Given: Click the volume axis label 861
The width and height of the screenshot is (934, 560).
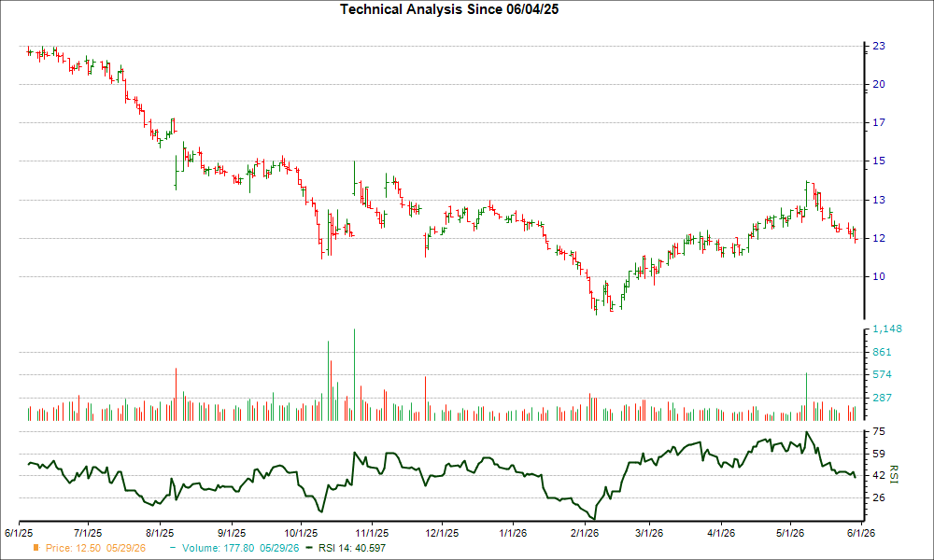Looking at the screenshot, I should coord(883,352).
